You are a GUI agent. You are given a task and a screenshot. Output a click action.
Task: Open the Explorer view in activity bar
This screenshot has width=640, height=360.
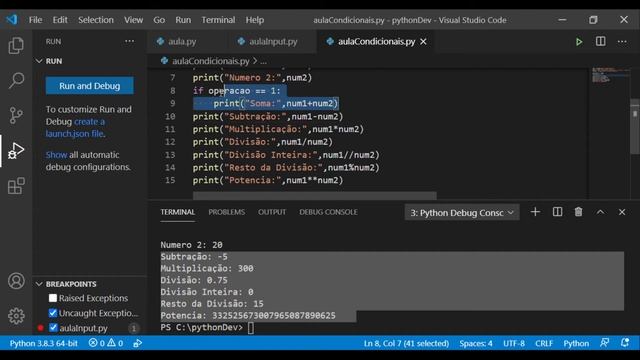coord(16,45)
